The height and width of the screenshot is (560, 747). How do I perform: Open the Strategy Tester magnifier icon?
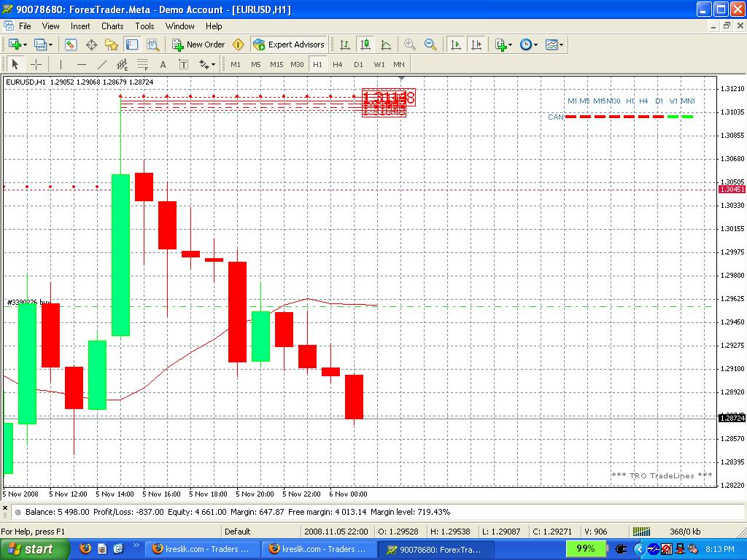(152, 44)
